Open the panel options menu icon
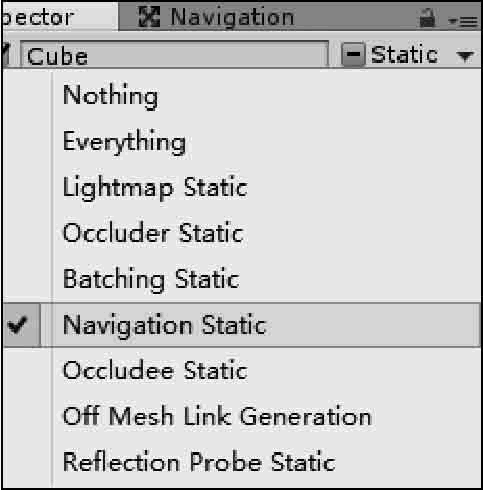483x490 pixels. [464, 21]
